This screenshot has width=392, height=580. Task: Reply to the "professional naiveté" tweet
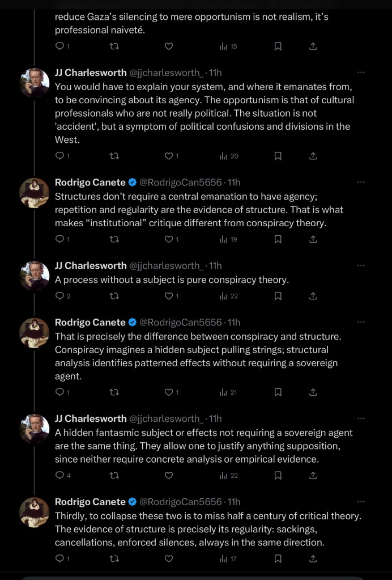(59, 46)
